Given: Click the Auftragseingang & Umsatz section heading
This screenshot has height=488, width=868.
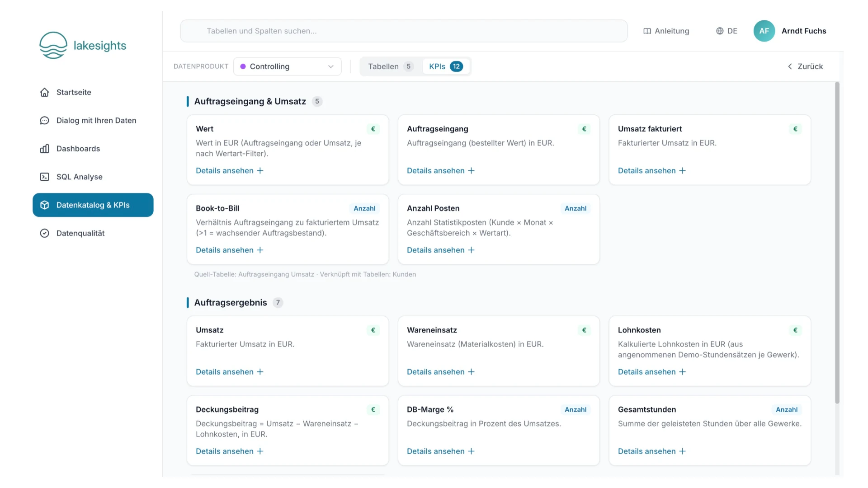Looking at the screenshot, I should tap(250, 101).
